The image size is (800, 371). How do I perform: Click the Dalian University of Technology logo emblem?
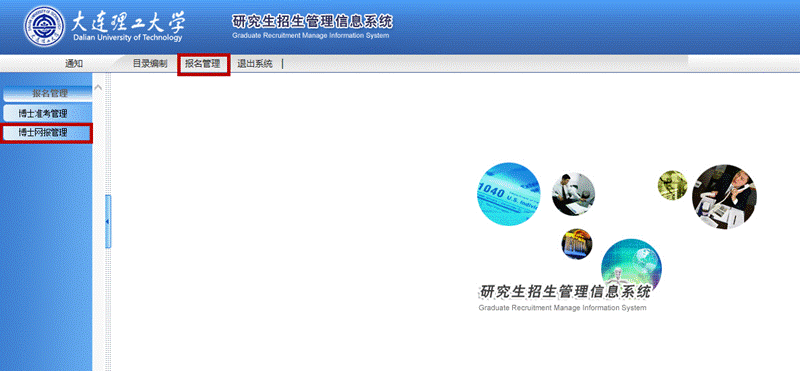tap(44, 27)
